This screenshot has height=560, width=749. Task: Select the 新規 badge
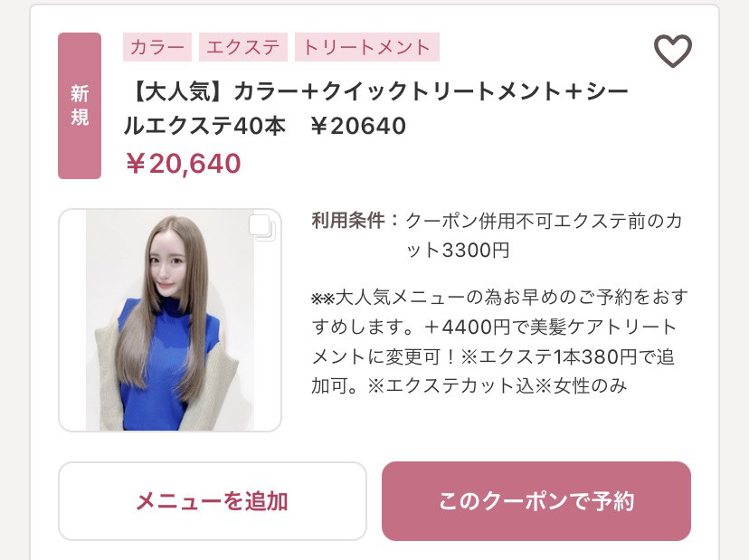tap(80, 106)
